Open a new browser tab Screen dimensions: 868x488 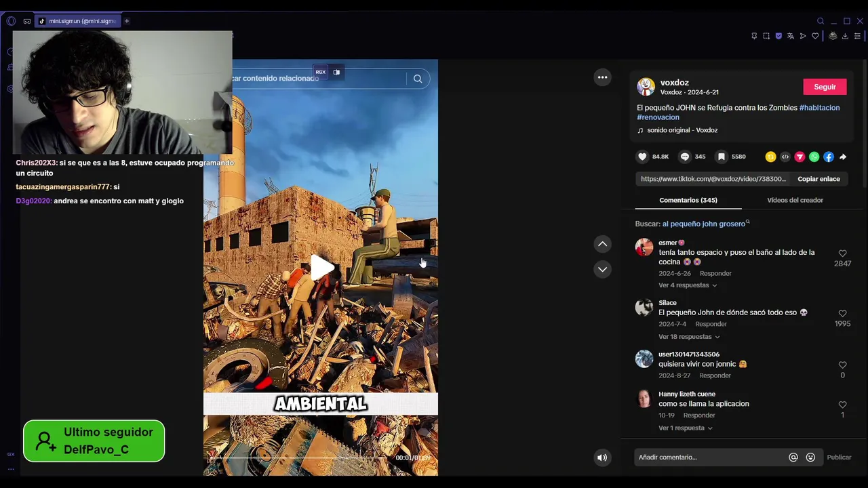point(126,21)
